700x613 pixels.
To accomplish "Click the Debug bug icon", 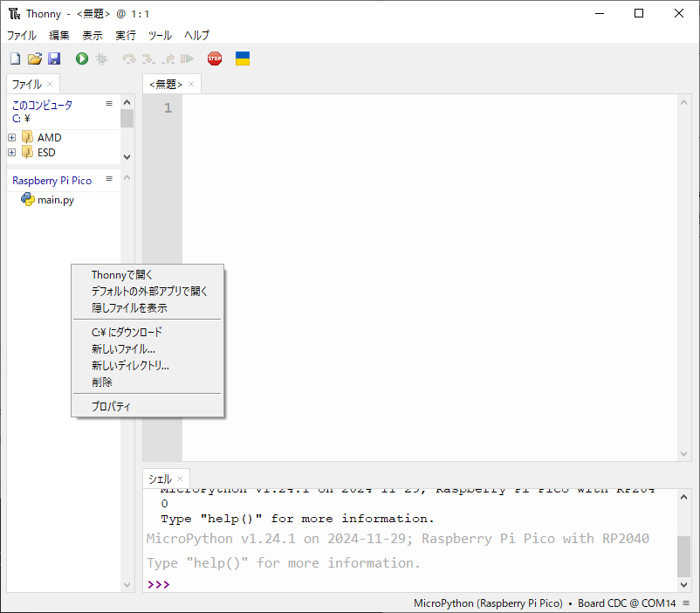I will coord(102,59).
